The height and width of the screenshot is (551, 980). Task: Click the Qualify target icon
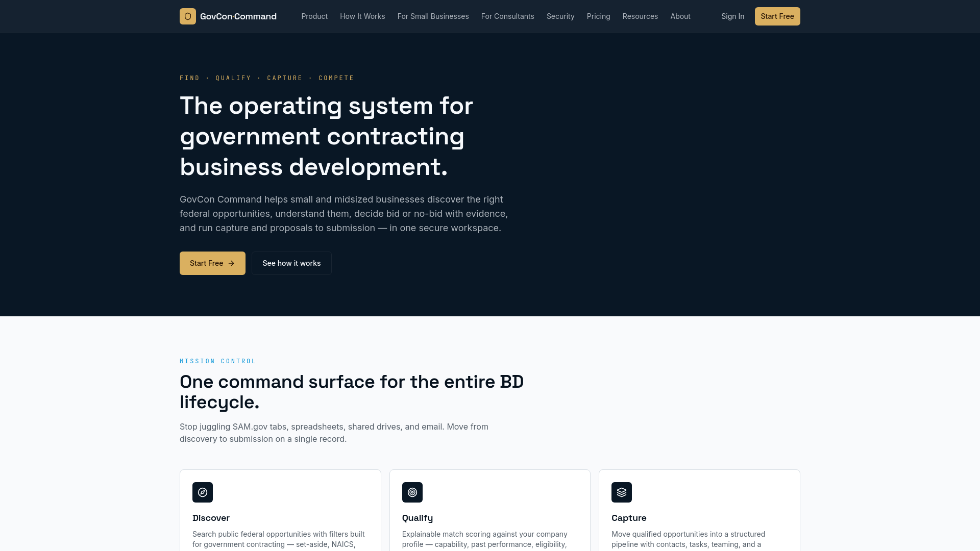click(x=412, y=492)
